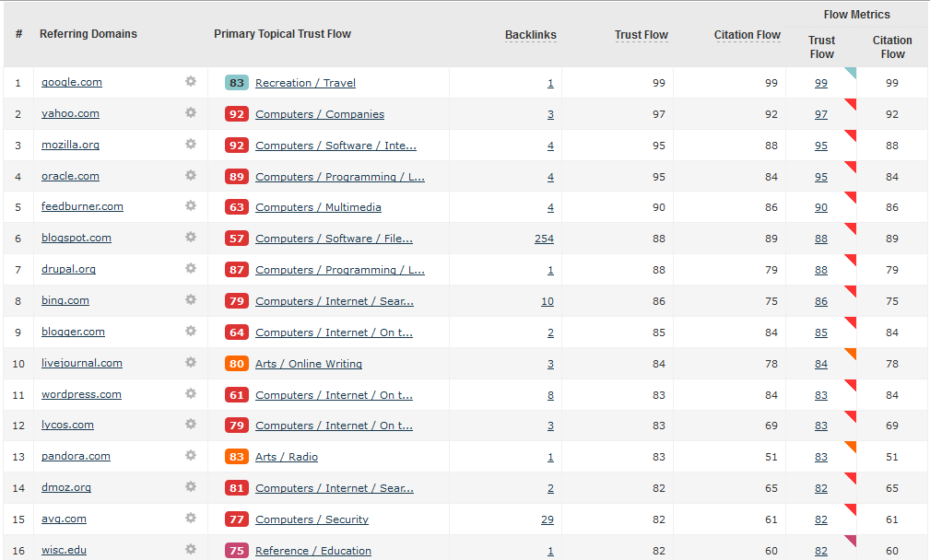The height and width of the screenshot is (560, 930).
Task: Open the gear icon for google.com
Action: 191,81
